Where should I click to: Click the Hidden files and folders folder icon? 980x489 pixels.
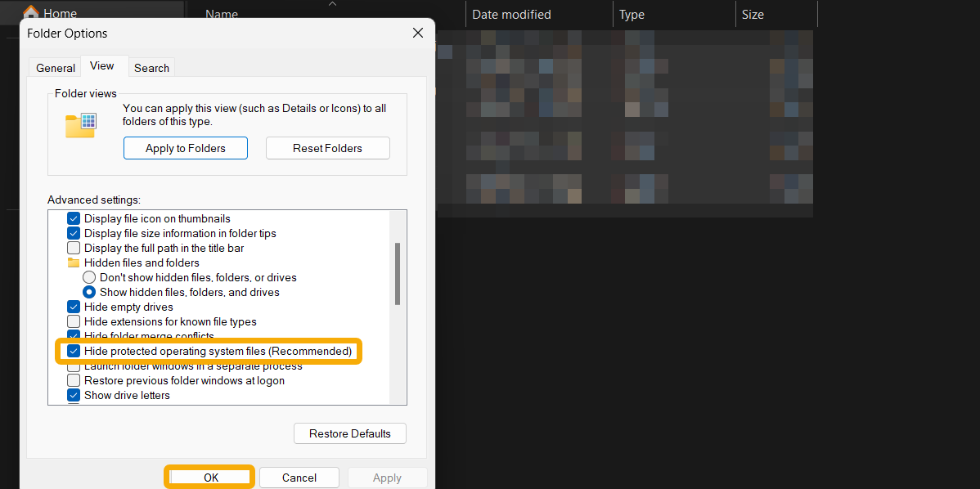pyautogui.click(x=73, y=262)
